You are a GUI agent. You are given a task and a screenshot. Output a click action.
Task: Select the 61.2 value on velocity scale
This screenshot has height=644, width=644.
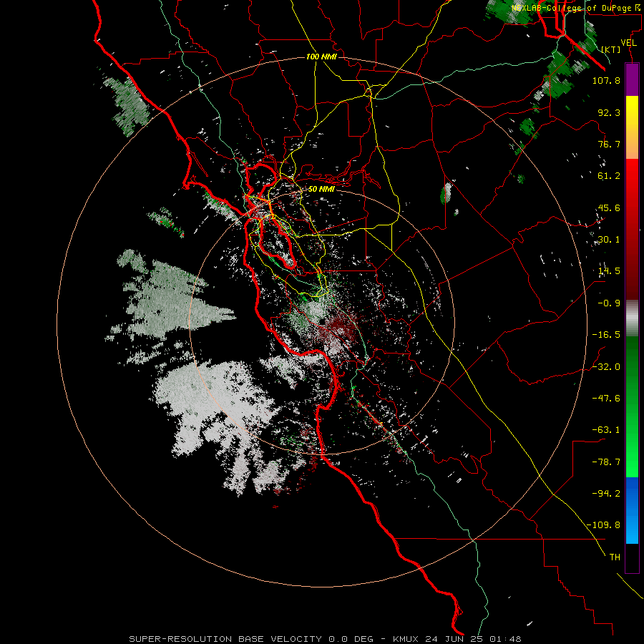pyautogui.click(x=609, y=176)
